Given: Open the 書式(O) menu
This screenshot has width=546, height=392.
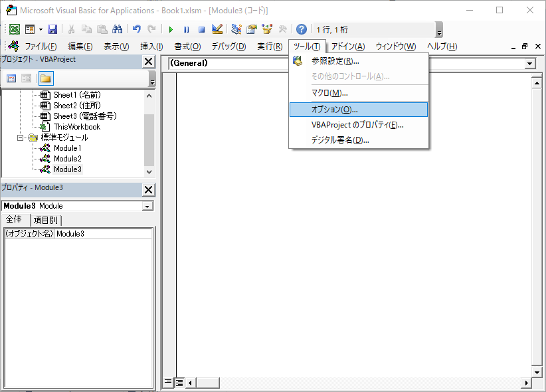Looking at the screenshot, I should [187, 47].
